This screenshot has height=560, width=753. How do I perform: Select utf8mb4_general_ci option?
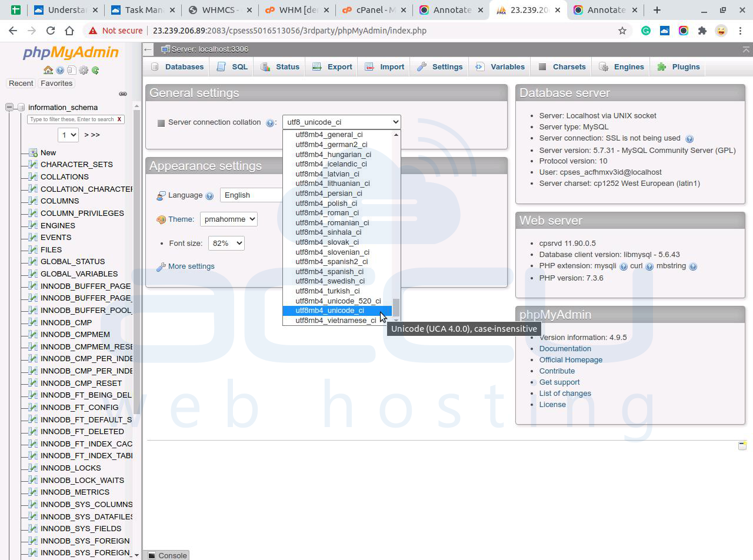coord(337,135)
